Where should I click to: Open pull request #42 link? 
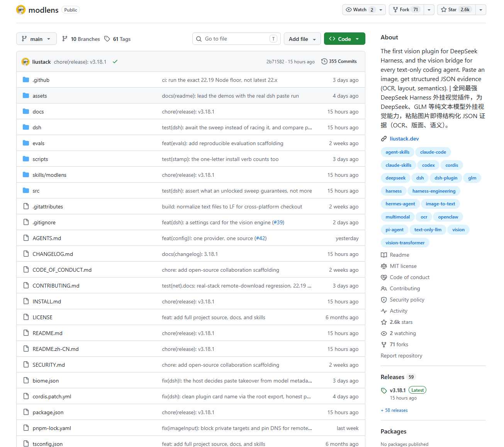click(261, 238)
